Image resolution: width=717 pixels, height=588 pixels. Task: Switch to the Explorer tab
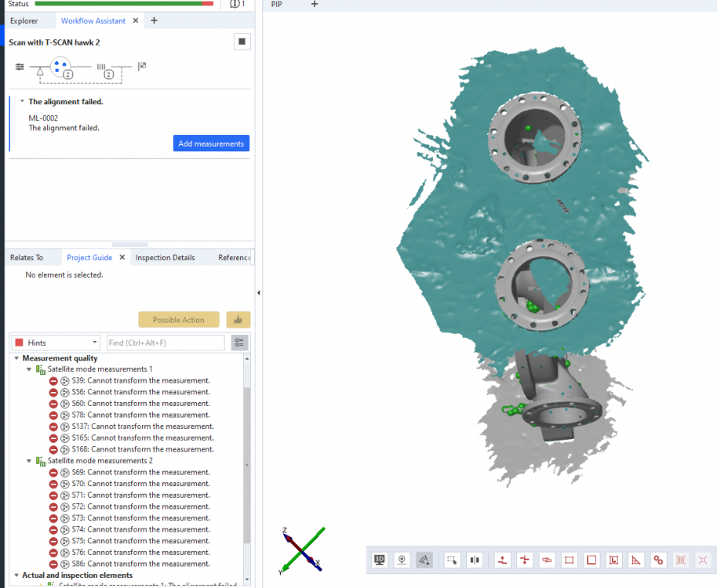(x=24, y=20)
